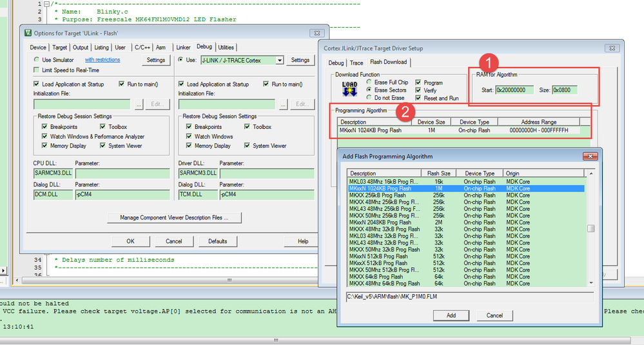Click the Origin column header

(544, 173)
